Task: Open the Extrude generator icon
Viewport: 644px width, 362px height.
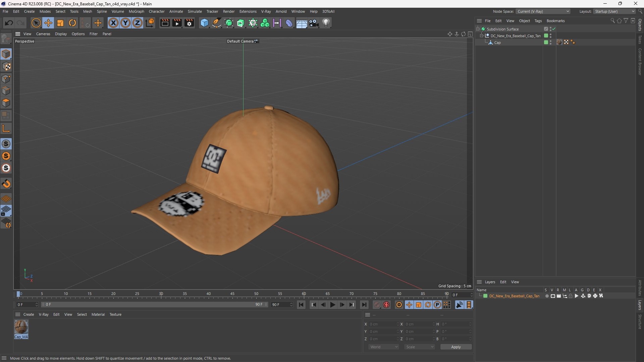Action: pyautogui.click(x=241, y=23)
